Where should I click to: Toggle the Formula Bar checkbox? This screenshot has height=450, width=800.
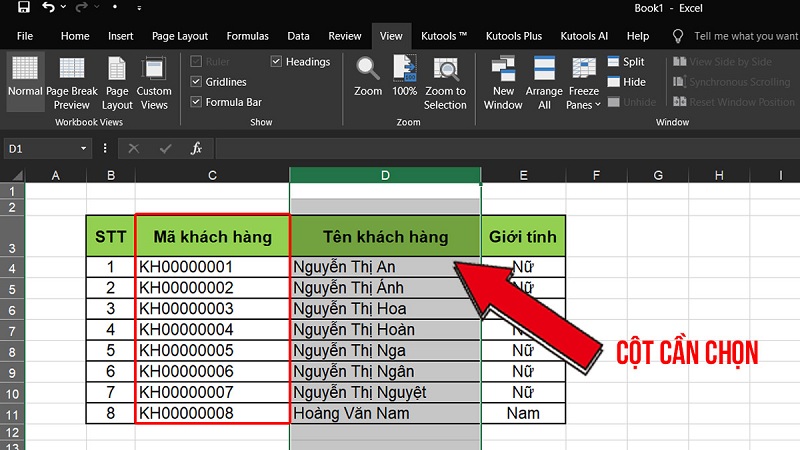[x=196, y=102]
